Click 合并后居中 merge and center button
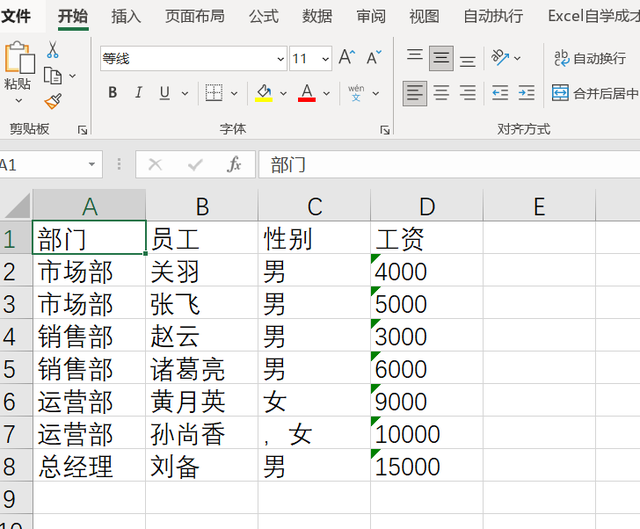 (x=595, y=93)
